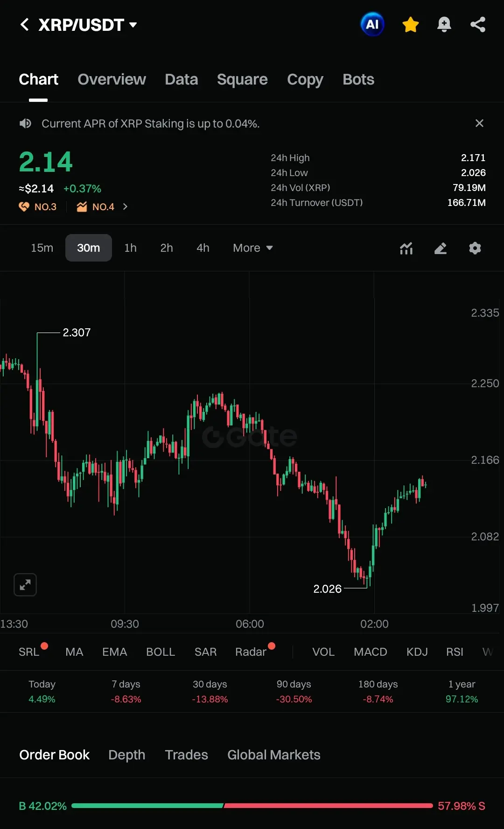This screenshot has width=504, height=829.
Task: Go back using the left arrow icon
Action: point(25,25)
